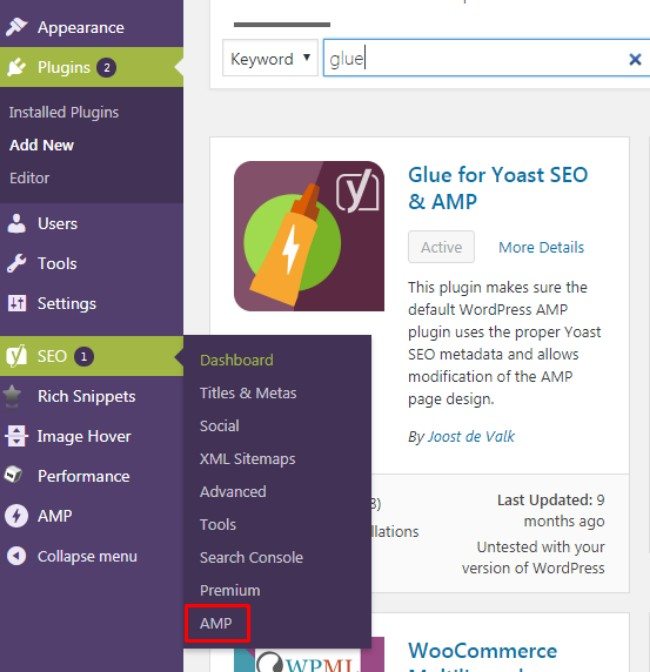Open More Details for Glue plugin

tap(541, 247)
